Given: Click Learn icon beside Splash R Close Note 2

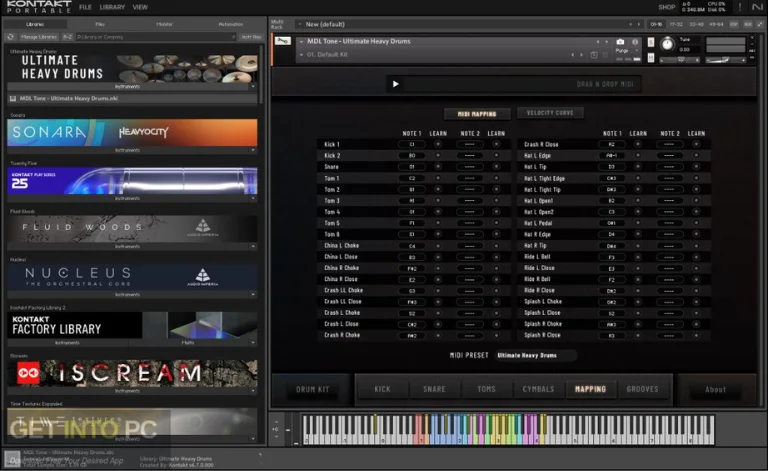Looking at the screenshot, I should (x=696, y=335).
